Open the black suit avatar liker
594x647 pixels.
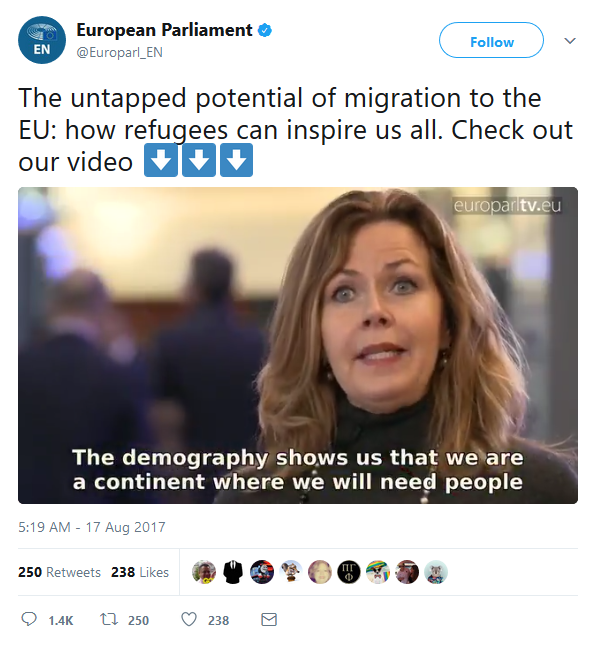[x=233, y=572]
